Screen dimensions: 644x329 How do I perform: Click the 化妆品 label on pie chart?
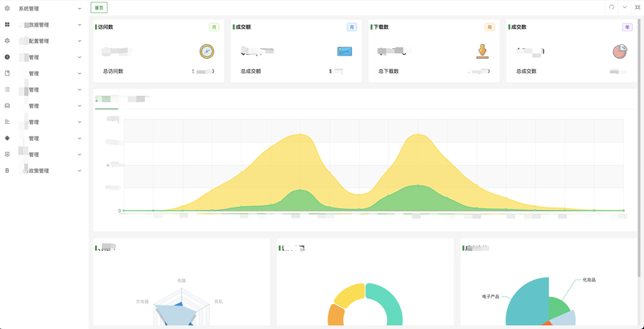(x=589, y=280)
